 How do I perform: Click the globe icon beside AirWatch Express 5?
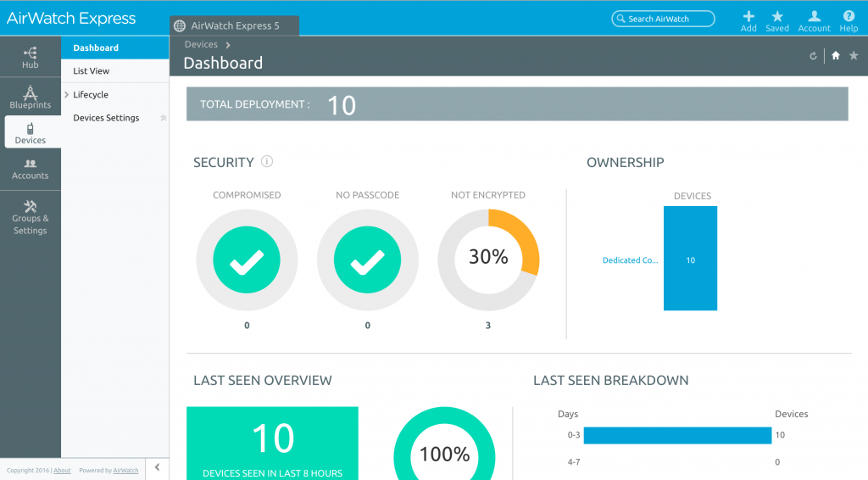(180, 26)
